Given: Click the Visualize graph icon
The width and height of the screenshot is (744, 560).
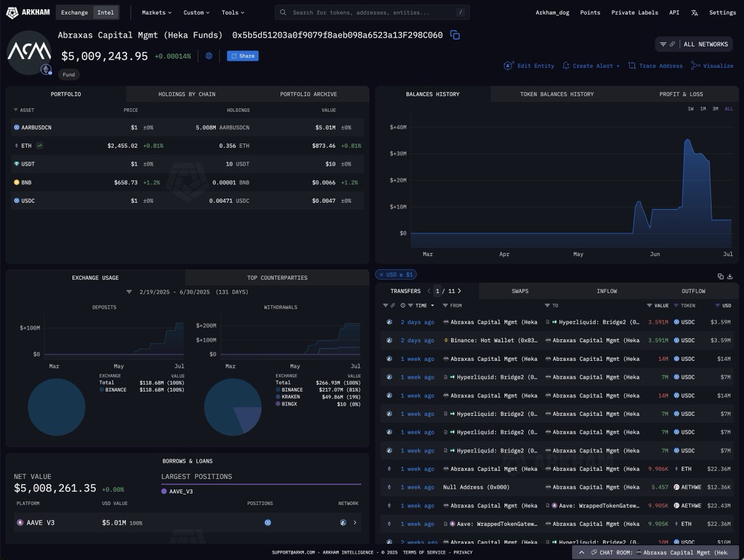Looking at the screenshot, I should point(696,66).
